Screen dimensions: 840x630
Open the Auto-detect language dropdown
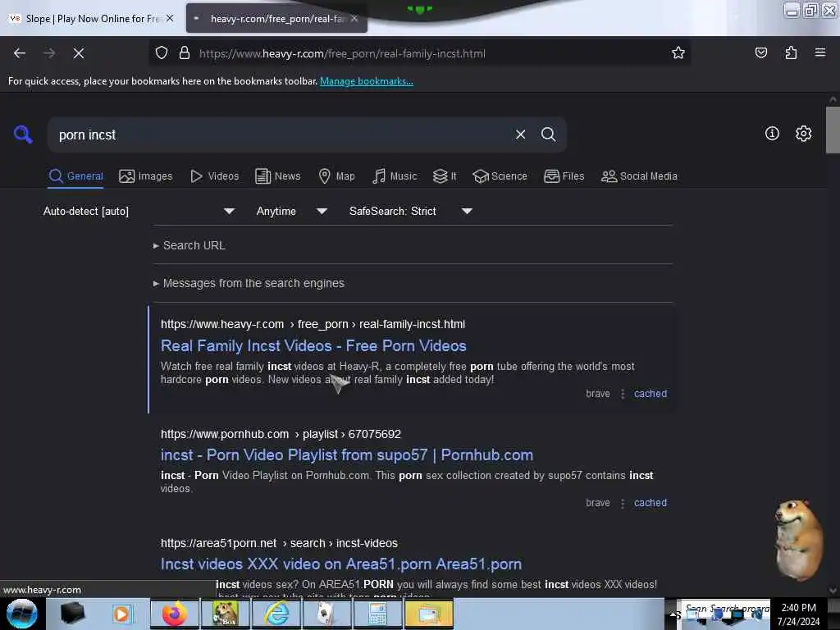pos(139,211)
